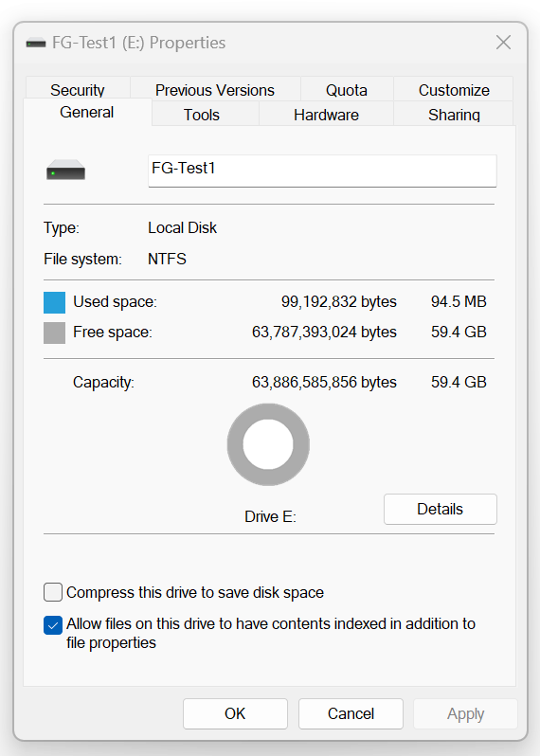The image size is (540, 756).
Task: Click the gray Free space color square
Action: click(x=55, y=333)
